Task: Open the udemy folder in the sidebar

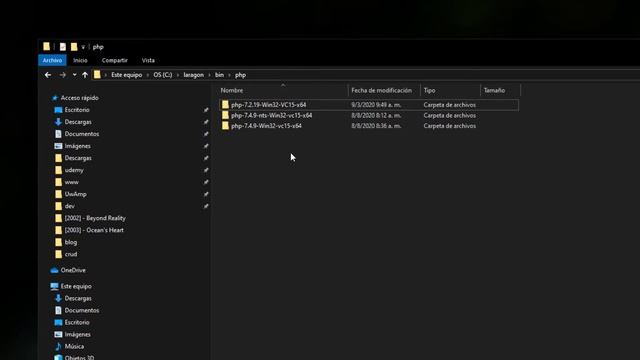Action: click(74, 170)
